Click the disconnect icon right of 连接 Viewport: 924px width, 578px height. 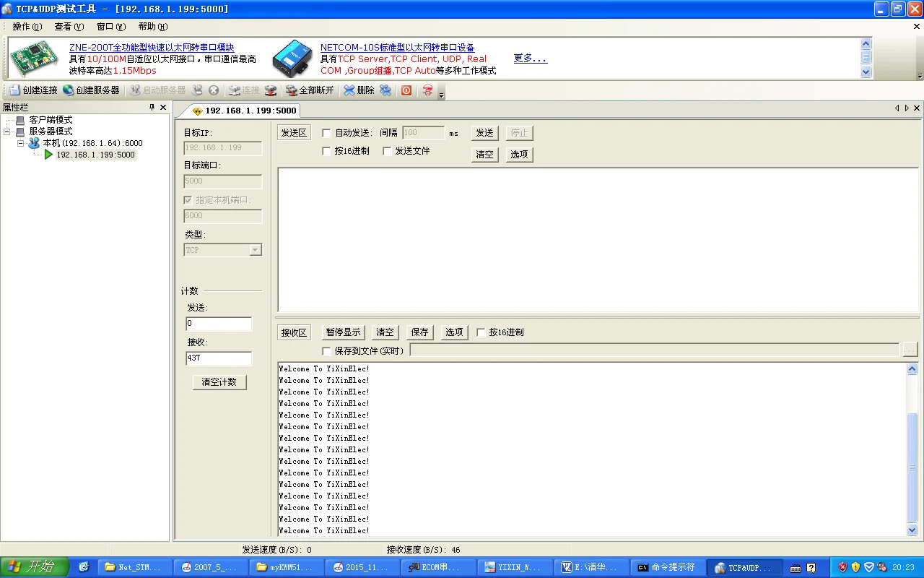[271, 90]
